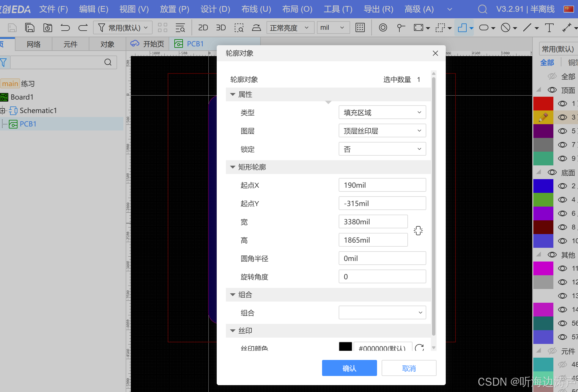Open the 文件 (F) menu
This screenshot has width=578, height=392.
point(54,9)
